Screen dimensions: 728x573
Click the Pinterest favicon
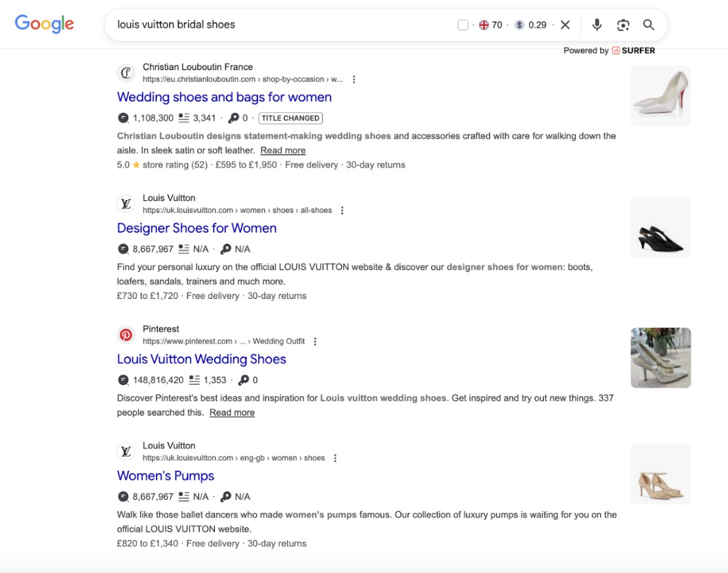pos(126,334)
